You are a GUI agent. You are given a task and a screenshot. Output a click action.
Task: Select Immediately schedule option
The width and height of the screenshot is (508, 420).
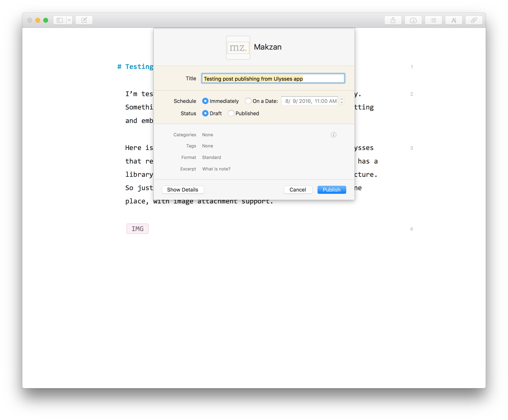[x=205, y=101]
